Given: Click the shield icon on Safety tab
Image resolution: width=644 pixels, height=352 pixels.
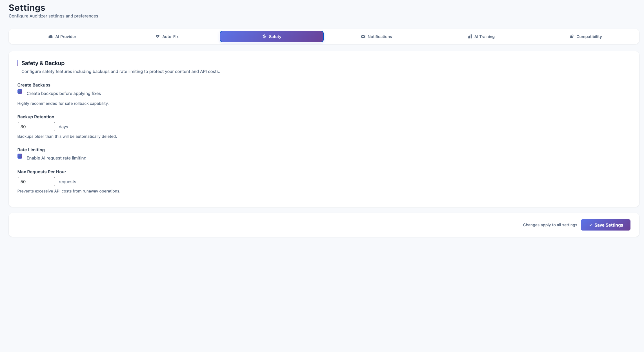Looking at the screenshot, I should 264,37.
